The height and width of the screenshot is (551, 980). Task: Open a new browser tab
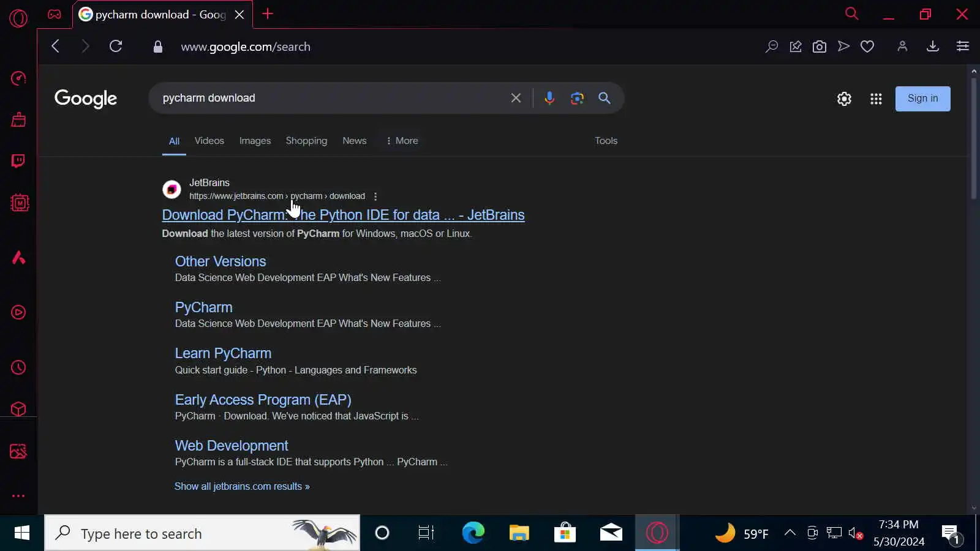pyautogui.click(x=268, y=14)
